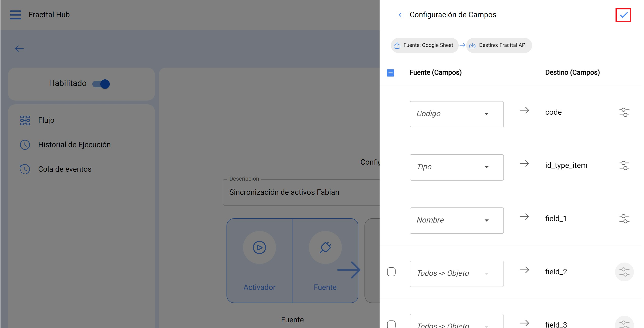Open Historial de Ejecución

(x=81, y=145)
